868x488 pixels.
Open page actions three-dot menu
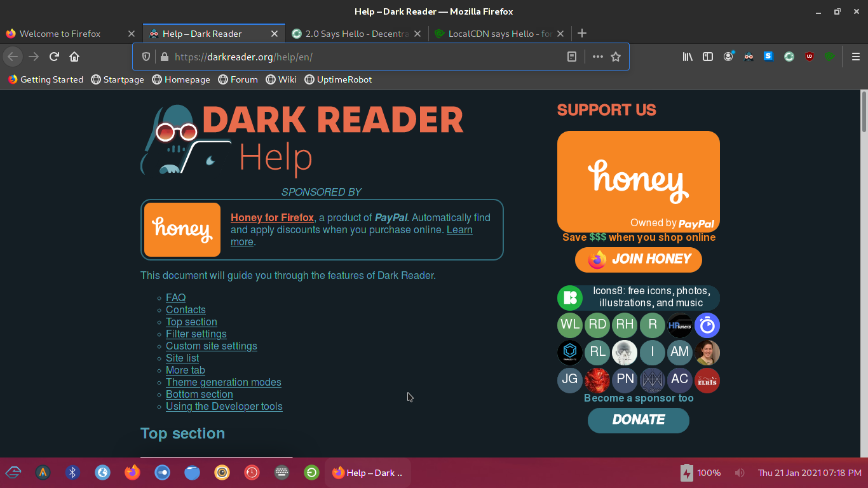coord(597,57)
